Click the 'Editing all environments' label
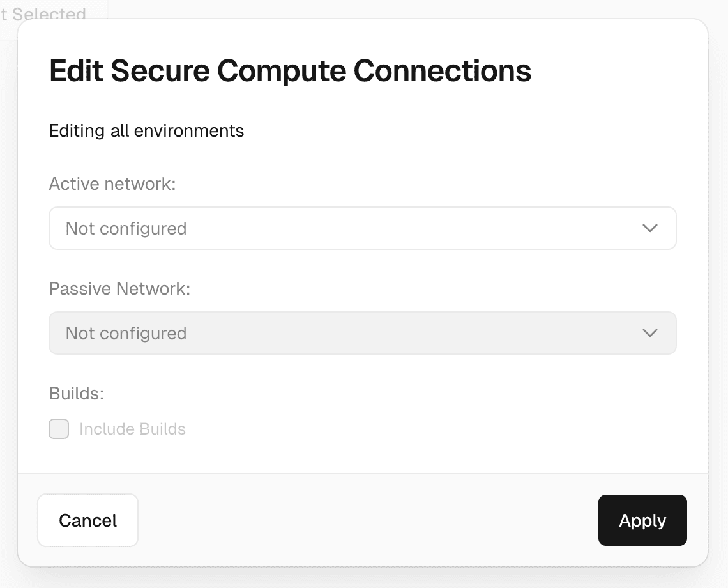The image size is (728, 588). (x=146, y=130)
